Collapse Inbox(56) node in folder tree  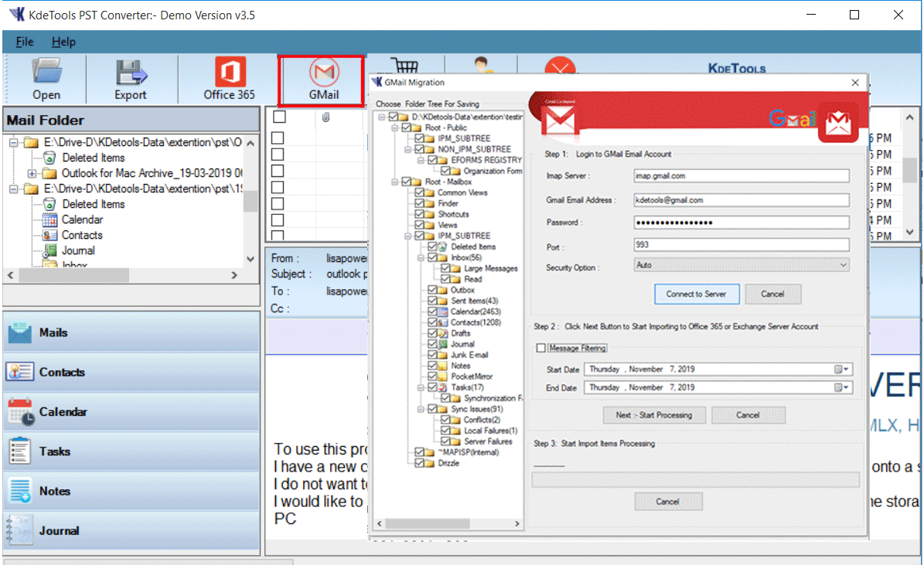click(x=421, y=257)
